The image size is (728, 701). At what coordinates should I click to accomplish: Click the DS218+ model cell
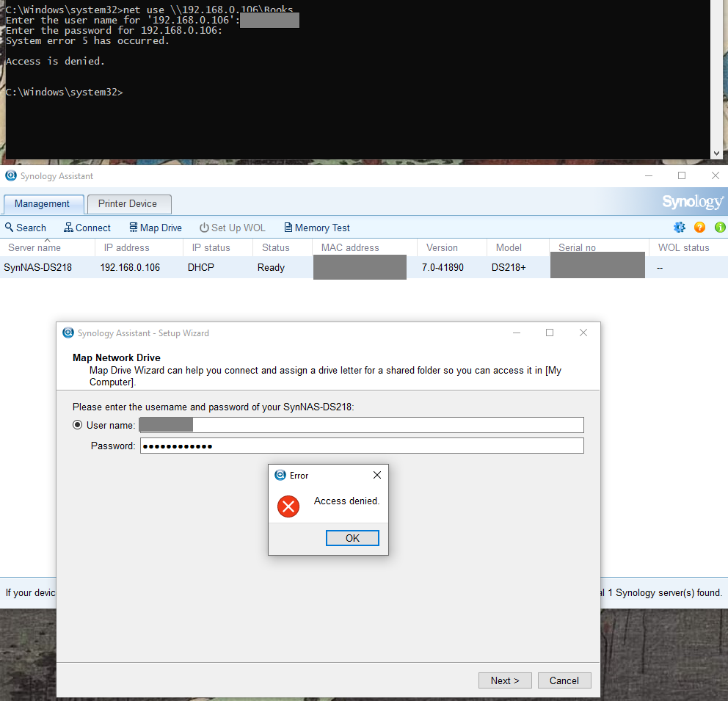click(x=509, y=267)
